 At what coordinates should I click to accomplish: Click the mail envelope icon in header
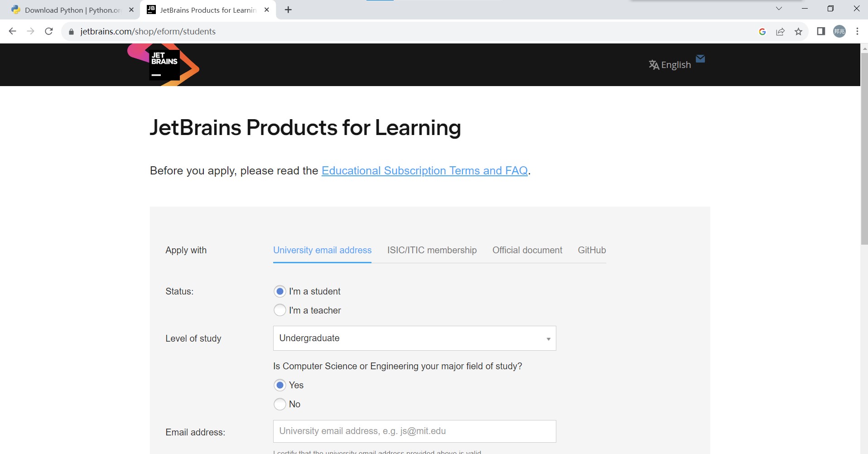700,58
